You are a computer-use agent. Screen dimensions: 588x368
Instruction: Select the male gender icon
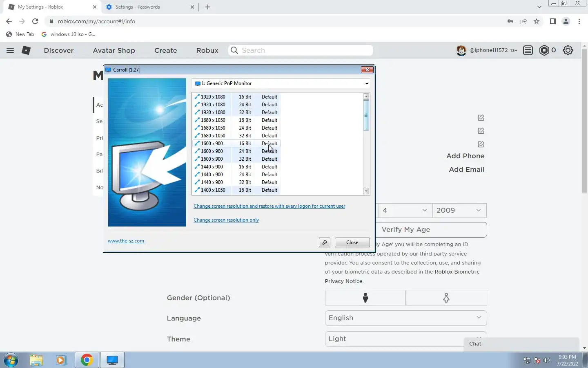[365, 298]
